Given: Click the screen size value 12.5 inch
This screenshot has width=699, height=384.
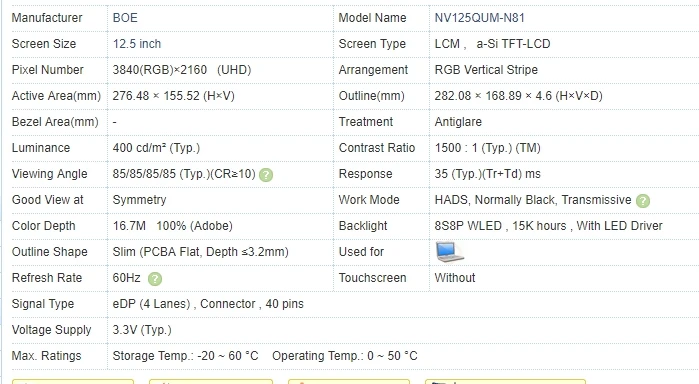Looking at the screenshot, I should pyautogui.click(x=136, y=44).
